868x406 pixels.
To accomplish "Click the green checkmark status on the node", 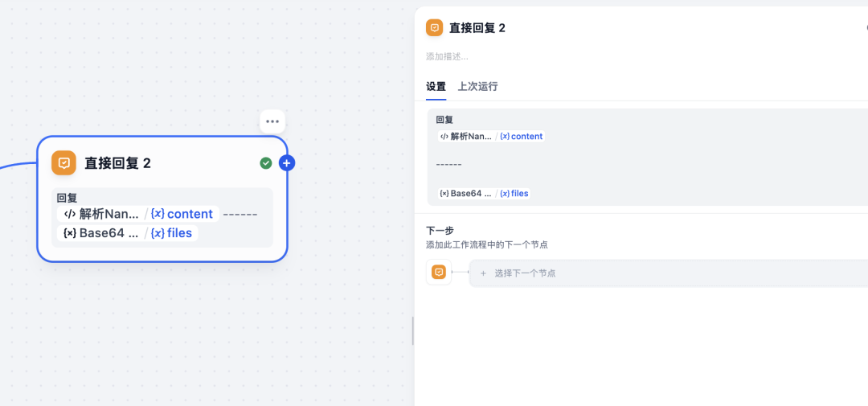I will point(266,163).
